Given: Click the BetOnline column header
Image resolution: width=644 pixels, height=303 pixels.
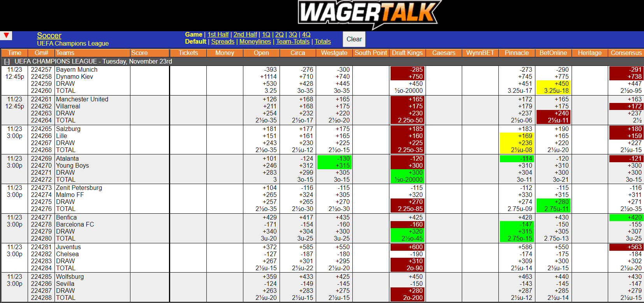Looking at the screenshot, I should [x=553, y=53].
